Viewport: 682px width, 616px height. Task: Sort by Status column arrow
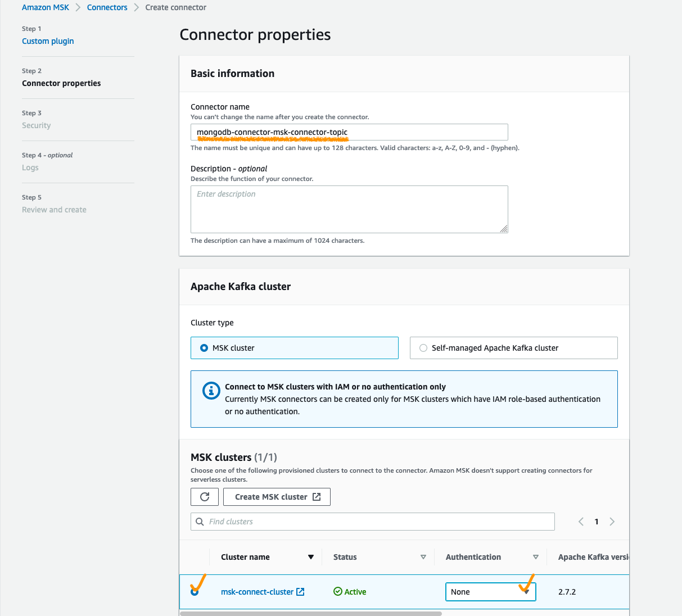click(423, 557)
